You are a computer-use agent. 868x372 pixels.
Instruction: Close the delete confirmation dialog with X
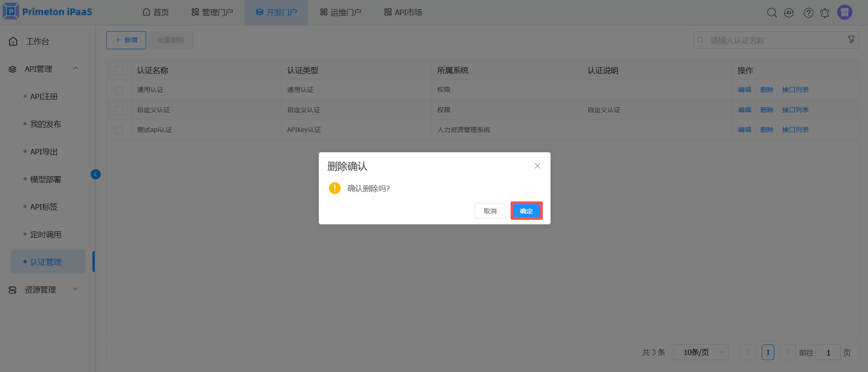[537, 166]
